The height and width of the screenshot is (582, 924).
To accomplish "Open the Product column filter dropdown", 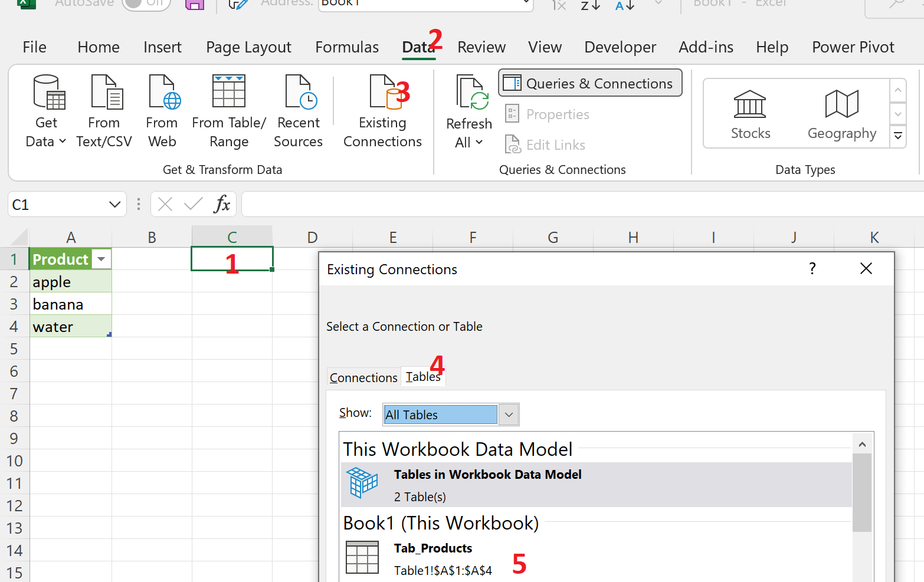I will tap(101, 259).
